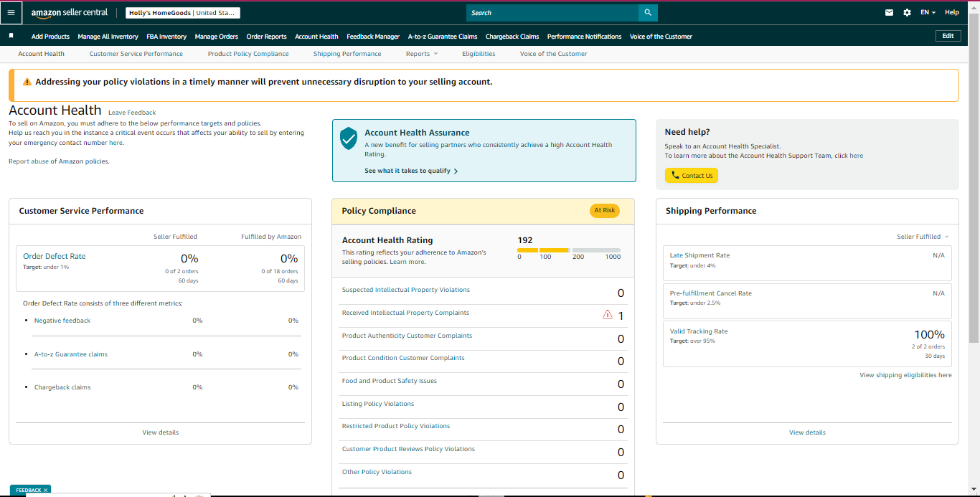Open Add Products bookmark

point(50,37)
